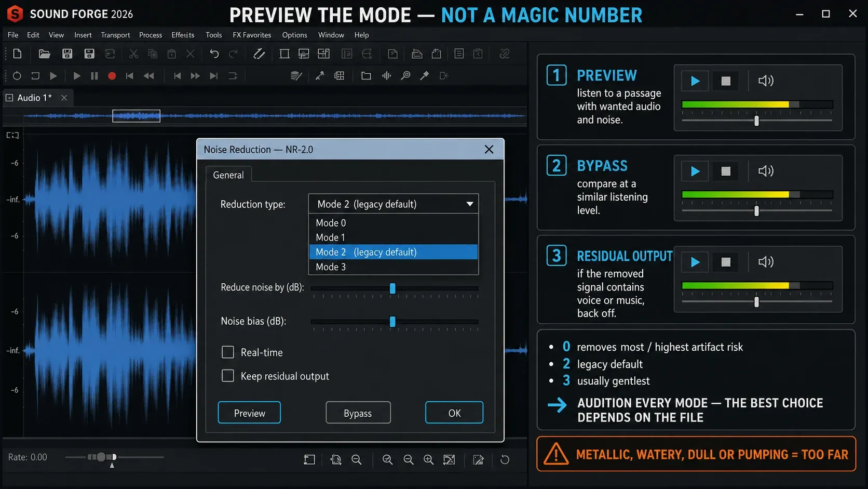The width and height of the screenshot is (868, 489).
Task: Switch to the General tab
Action: coord(228,175)
